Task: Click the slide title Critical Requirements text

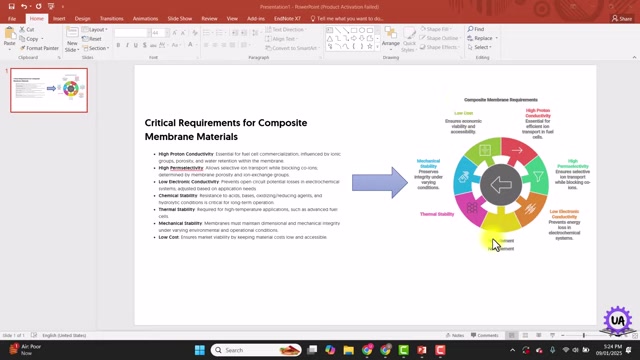Action: (x=226, y=129)
